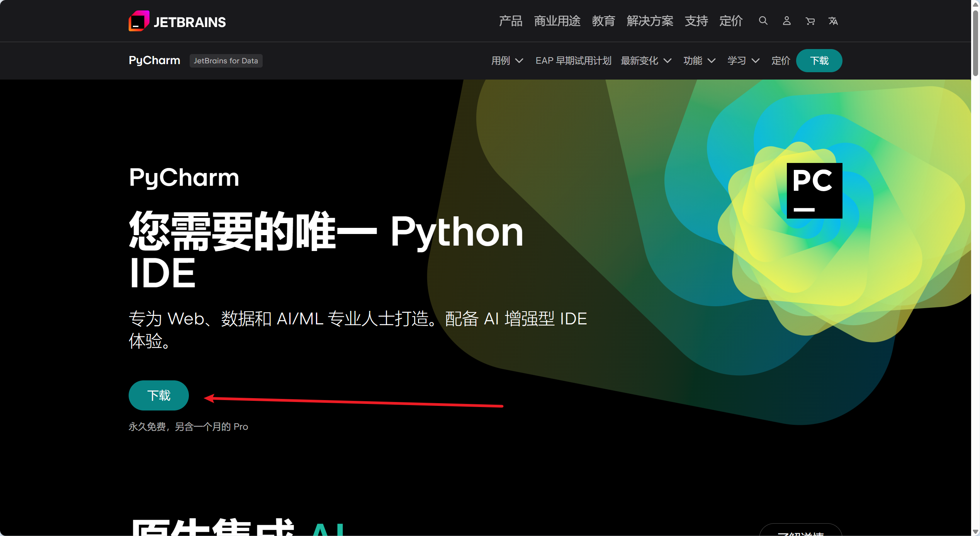Screen dimensions: 980x536
Task: Click the JetBrains logo
Action: (177, 21)
